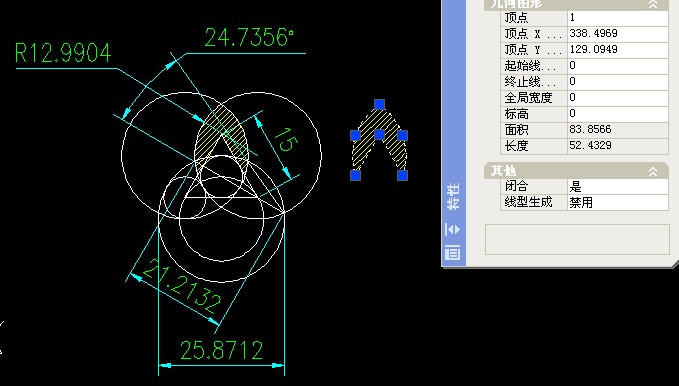This screenshot has width=679, height=386.
Task: Select the 25.8712 horizontal dimension text
Action: [221, 350]
